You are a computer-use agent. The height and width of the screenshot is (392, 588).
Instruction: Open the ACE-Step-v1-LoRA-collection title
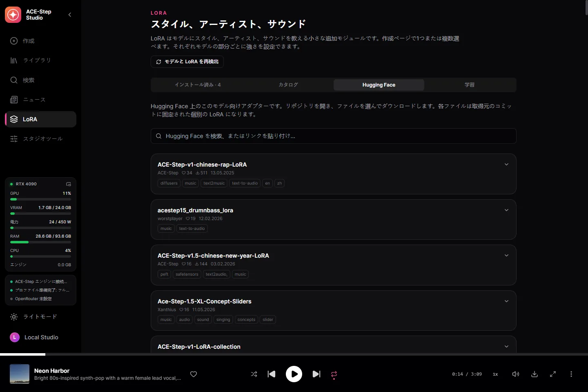[199, 347]
